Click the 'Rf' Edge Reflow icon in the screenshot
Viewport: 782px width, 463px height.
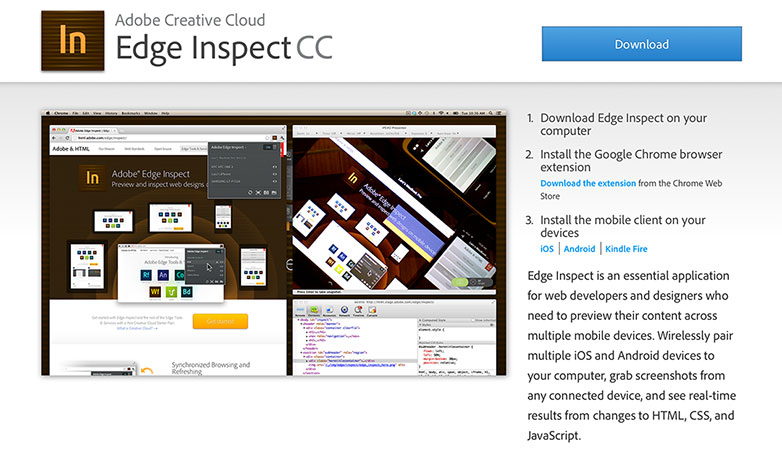(x=146, y=275)
